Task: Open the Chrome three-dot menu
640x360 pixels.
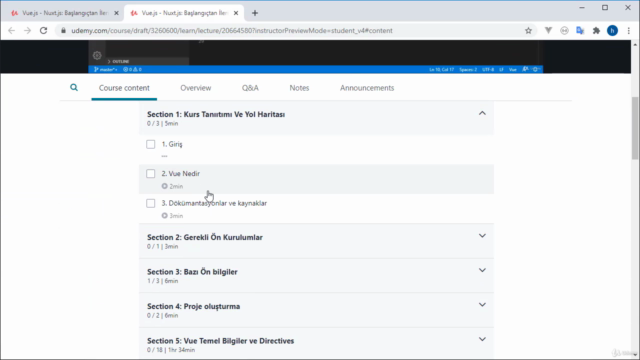Action: coord(629,31)
